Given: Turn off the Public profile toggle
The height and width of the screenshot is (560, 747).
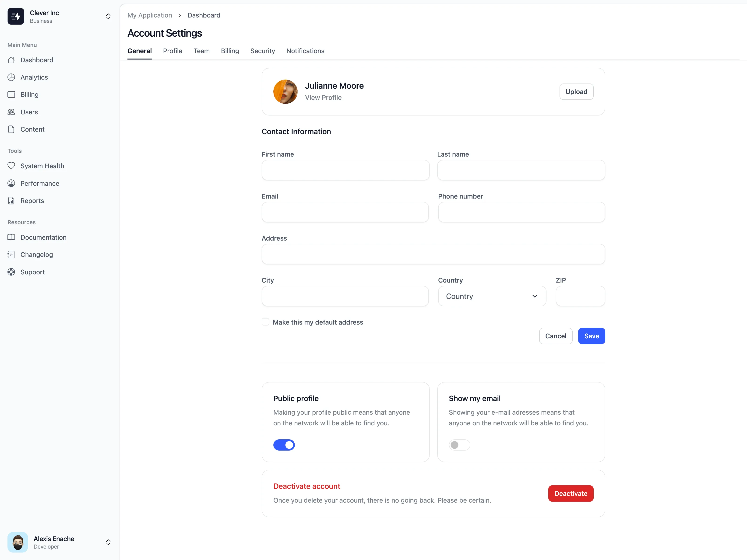Looking at the screenshot, I should point(284,445).
